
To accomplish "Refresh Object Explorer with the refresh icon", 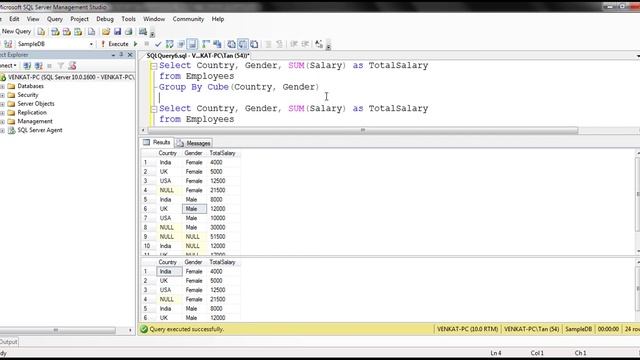I will 72,66.
